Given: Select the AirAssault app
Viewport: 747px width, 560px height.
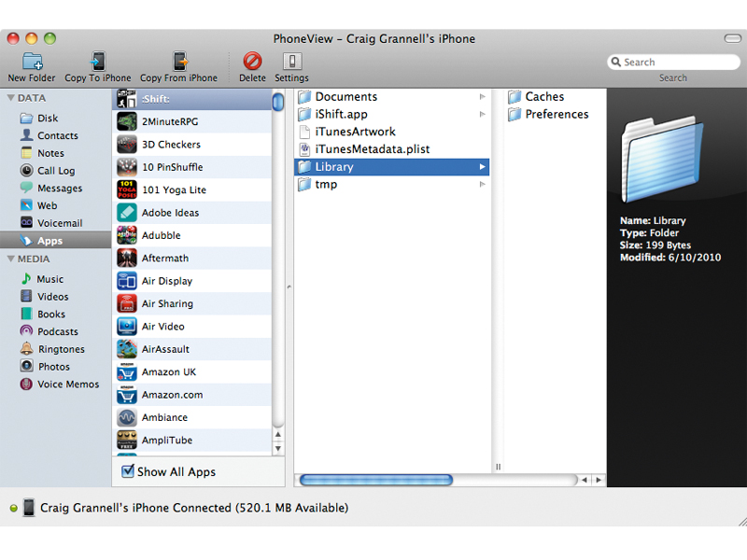Looking at the screenshot, I should (192, 349).
